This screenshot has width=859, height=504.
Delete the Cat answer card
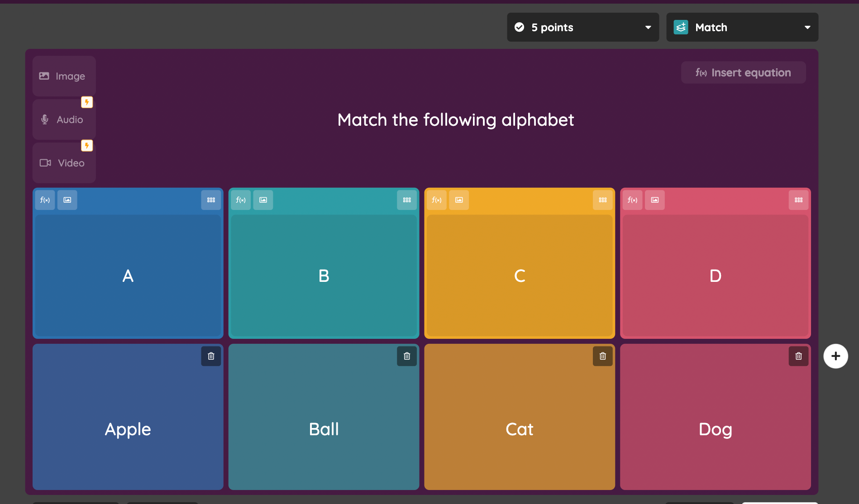click(602, 356)
